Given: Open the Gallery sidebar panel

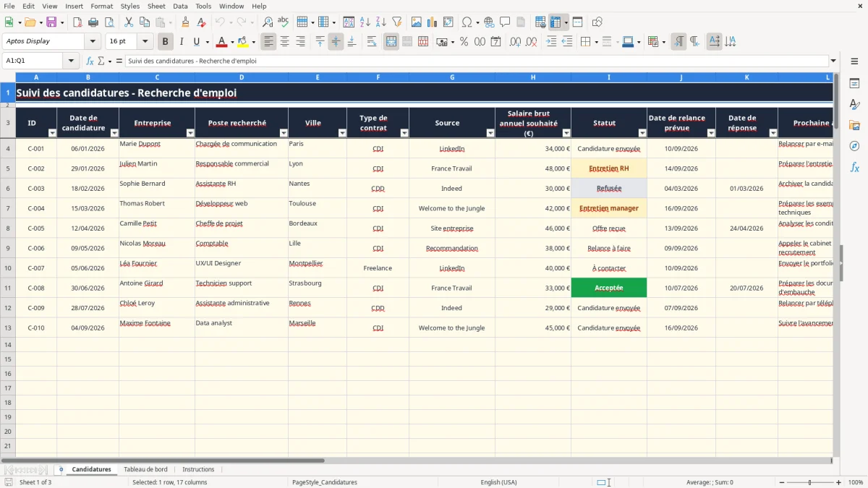Looking at the screenshot, I should [x=854, y=126].
